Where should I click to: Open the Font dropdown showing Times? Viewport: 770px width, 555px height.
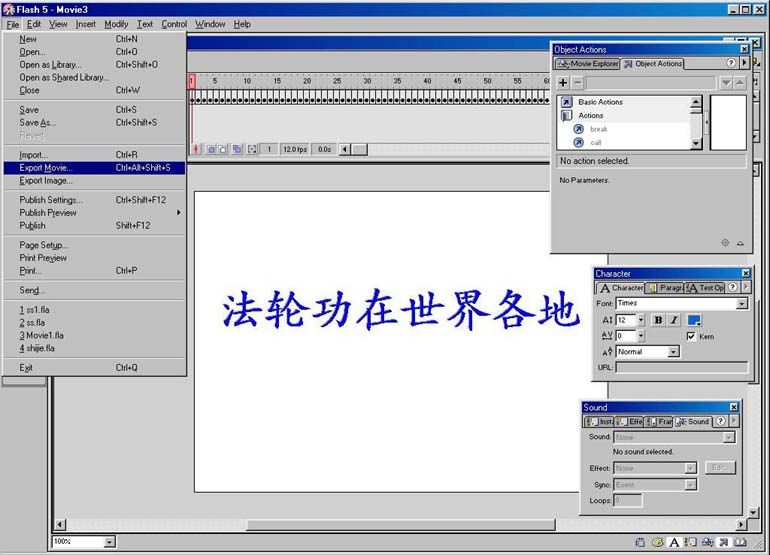[741, 303]
